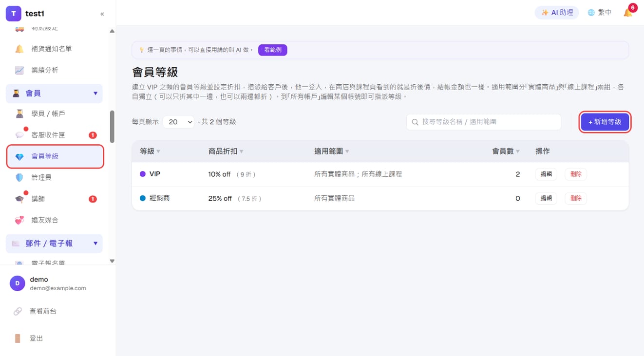
Task: Open the AI 助理 assistant
Action: [557, 13]
